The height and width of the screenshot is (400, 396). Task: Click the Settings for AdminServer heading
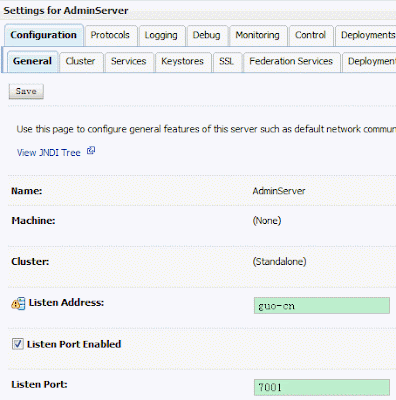click(66, 11)
